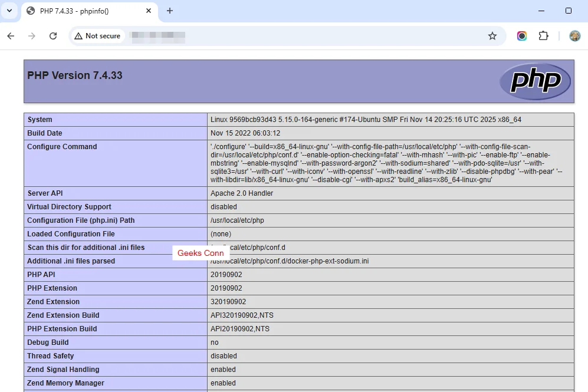Screen dimensions: 588x392
Task: Click the forward navigation arrow
Action: tap(31, 36)
